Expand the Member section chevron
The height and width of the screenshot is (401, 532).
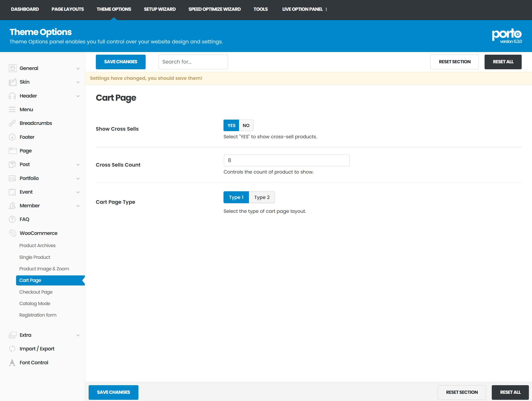[78, 206]
